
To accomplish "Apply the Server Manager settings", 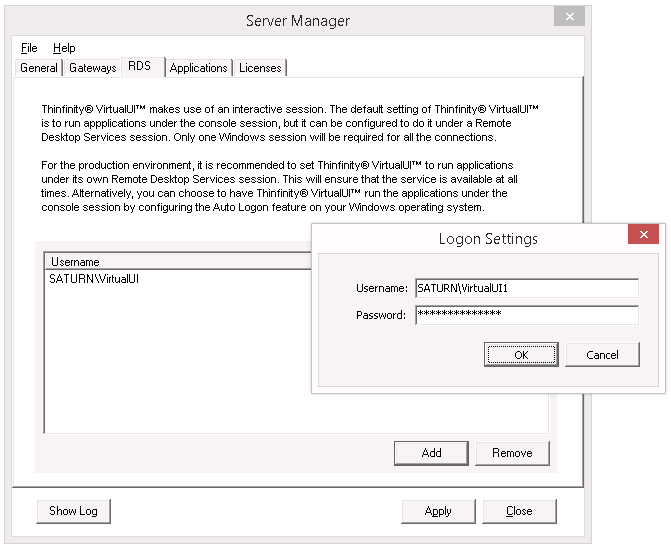I will coord(438,511).
